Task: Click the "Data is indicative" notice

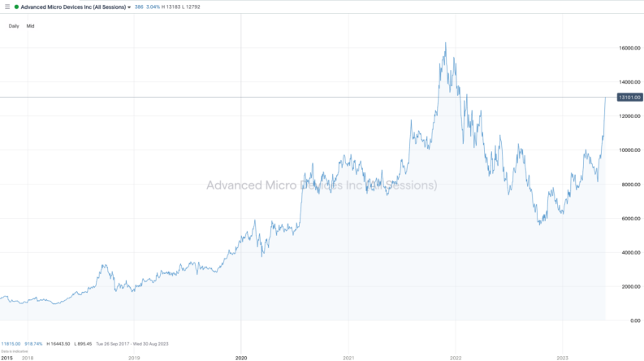Action: (14, 350)
